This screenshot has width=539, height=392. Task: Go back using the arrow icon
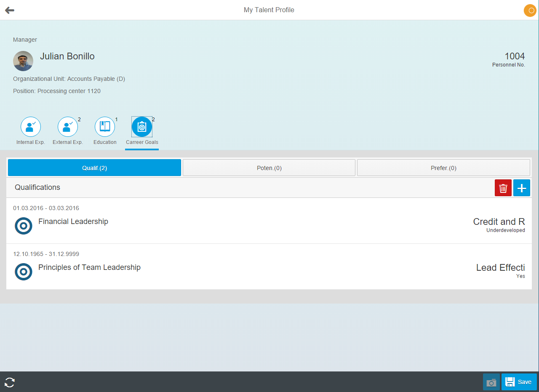(9, 10)
